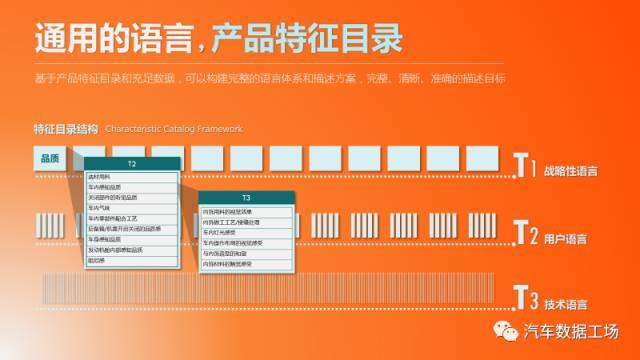Click the leftmost five-bar group in the T2 row

click(50, 225)
